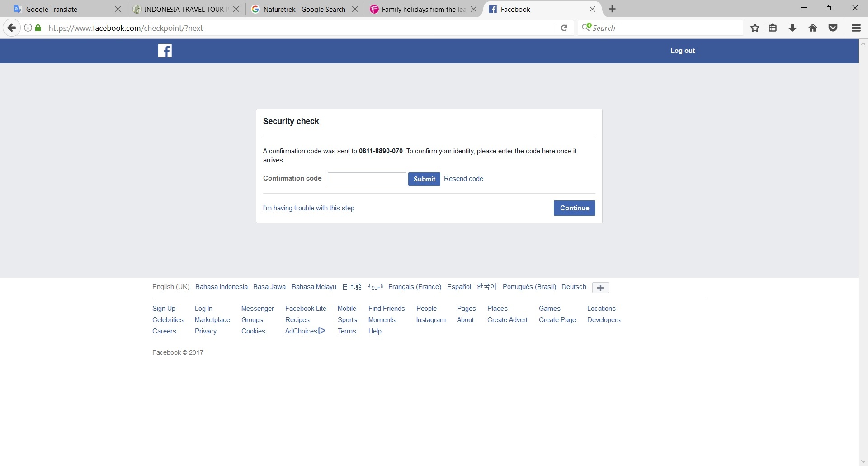Save to Pocket icon in toolbar
The height and width of the screenshot is (466, 868).
coord(833,28)
